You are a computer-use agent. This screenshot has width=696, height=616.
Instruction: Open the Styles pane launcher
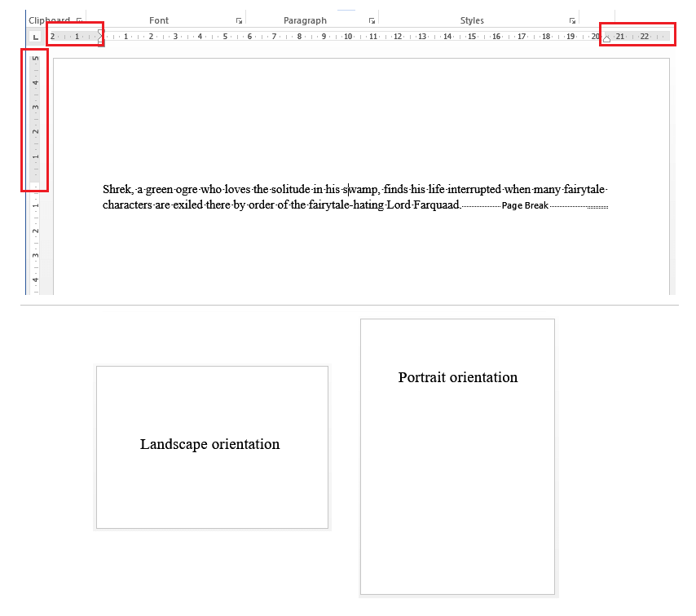point(572,20)
